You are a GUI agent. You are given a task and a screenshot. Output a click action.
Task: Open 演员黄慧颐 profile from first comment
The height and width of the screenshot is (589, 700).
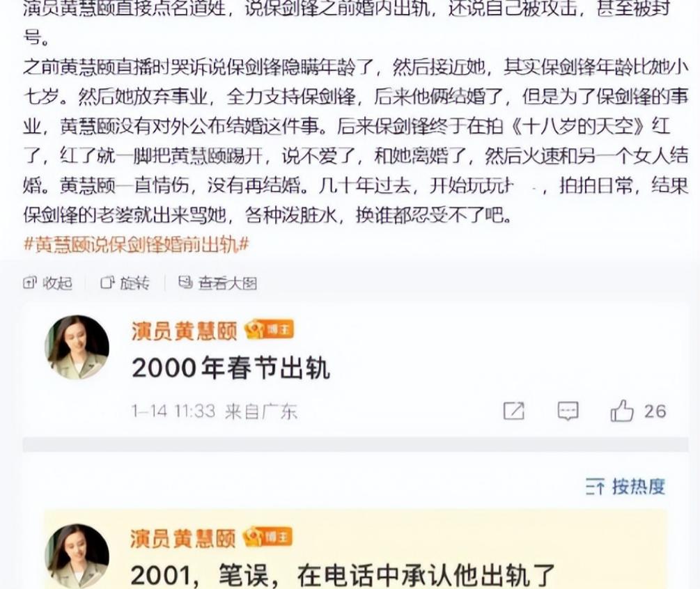184,331
